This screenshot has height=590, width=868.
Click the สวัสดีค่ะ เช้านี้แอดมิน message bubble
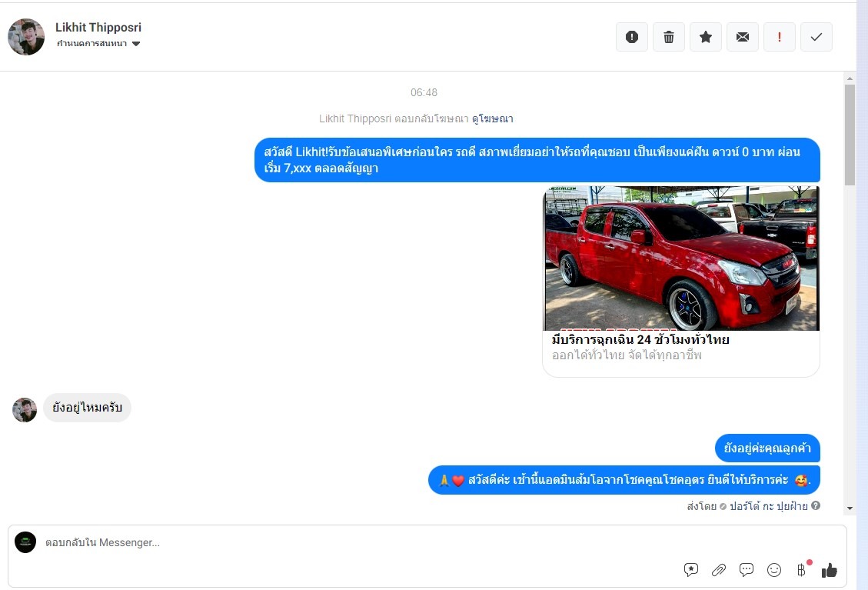coord(624,480)
